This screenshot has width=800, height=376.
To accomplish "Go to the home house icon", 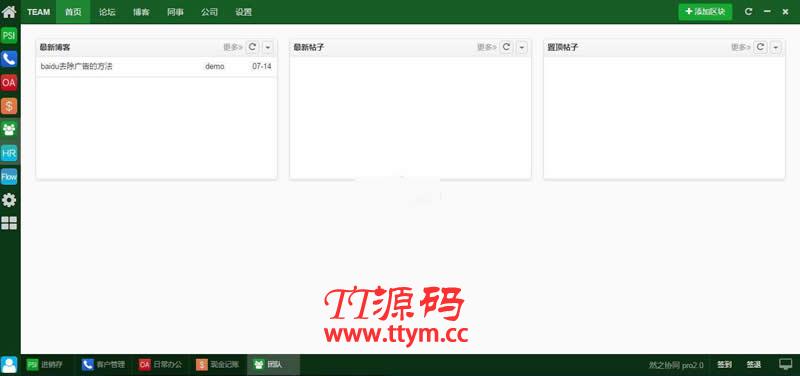I will point(9,11).
